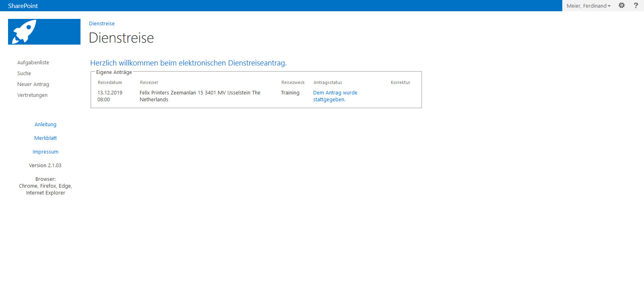Select Neuer Antrag in the navigation
644x303 pixels.
click(x=33, y=84)
